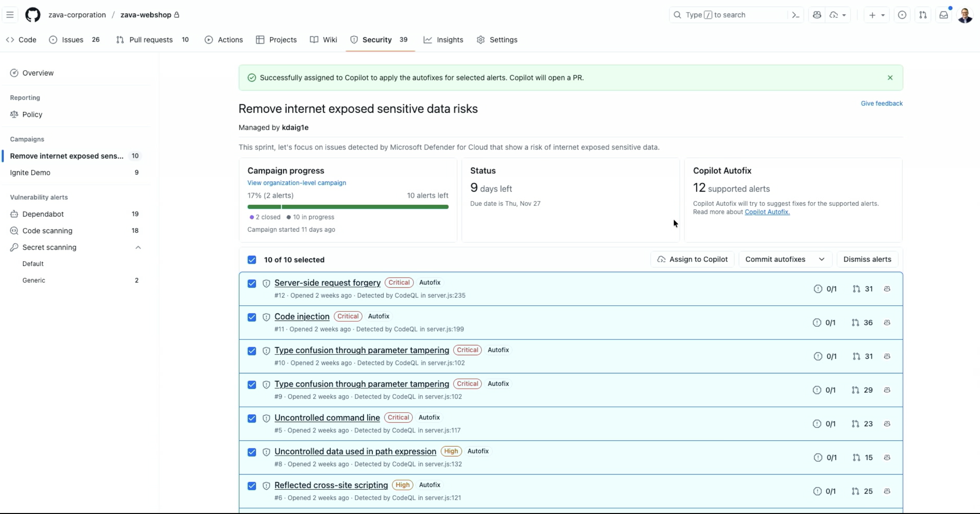This screenshot has width=980, height=514.
Task: Click the campaign progress bar
Action: pos(348,207)
